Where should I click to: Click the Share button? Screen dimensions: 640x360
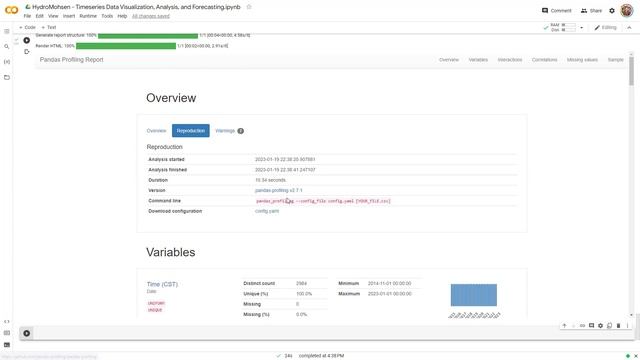click(x=591, y=11)
